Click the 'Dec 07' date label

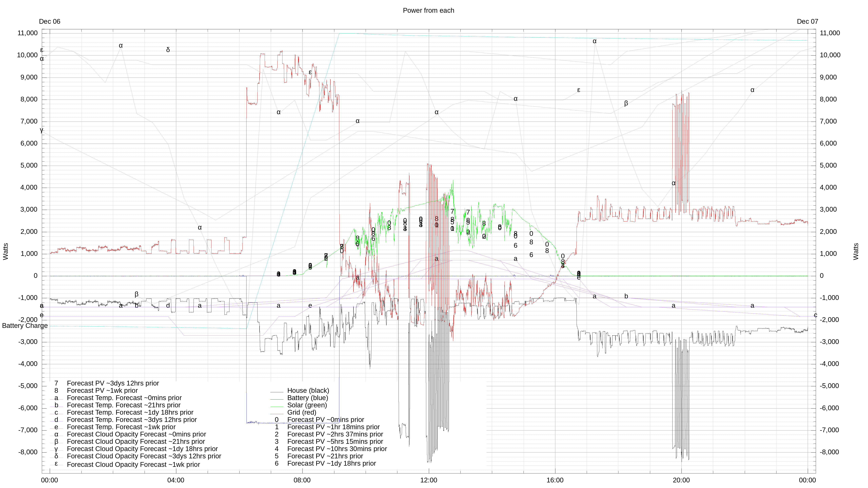tap(807, 22)
